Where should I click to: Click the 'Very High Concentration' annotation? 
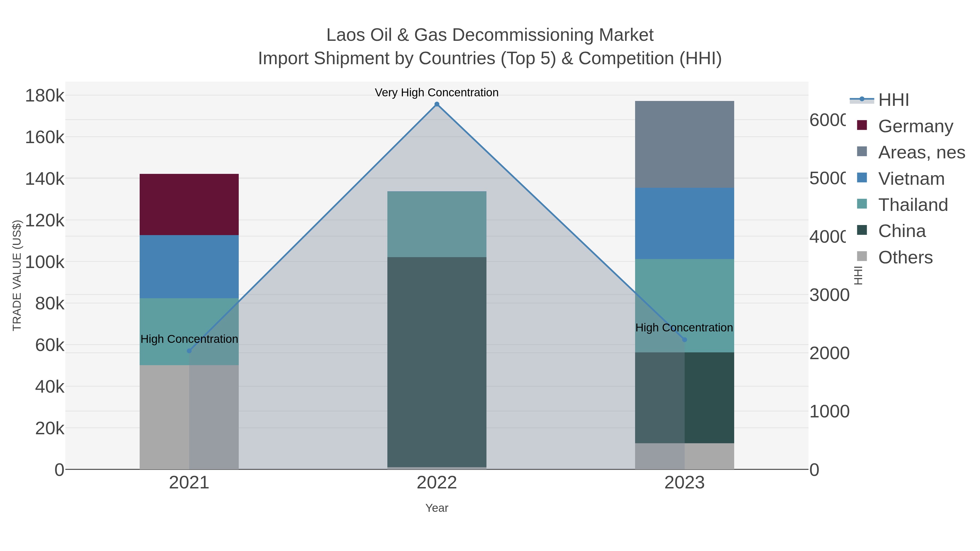pos(437,93)
